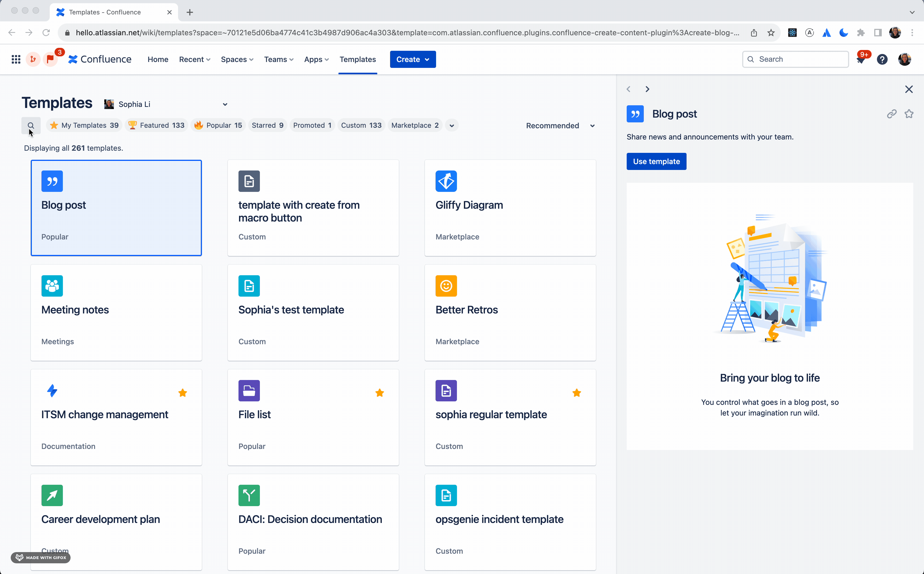Viewport: 924px width, 574px height.
Task: Click the Use template button
Action: (x=656, y=161)
